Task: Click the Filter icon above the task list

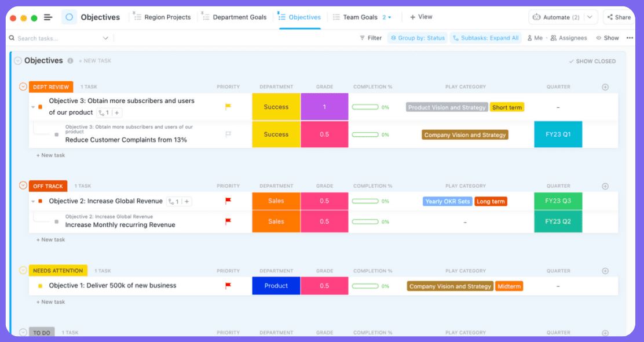Action: 371,38
